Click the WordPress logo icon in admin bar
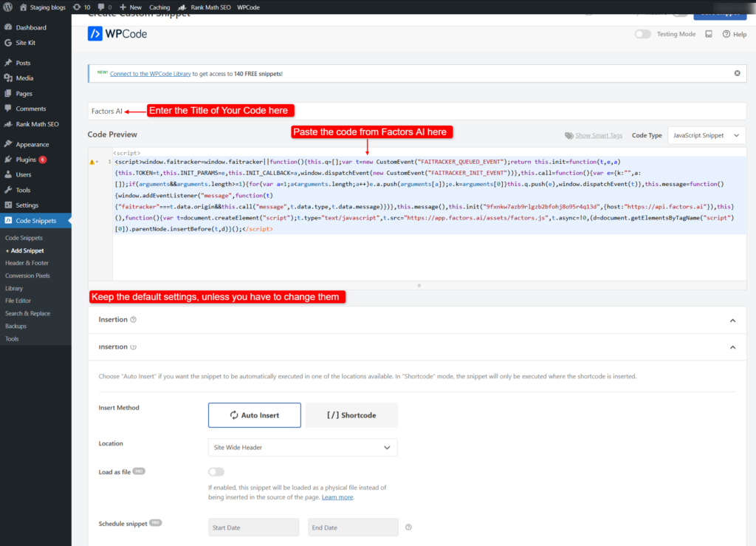The width and height of the screenshot is (756, 546). click(7, 7)
